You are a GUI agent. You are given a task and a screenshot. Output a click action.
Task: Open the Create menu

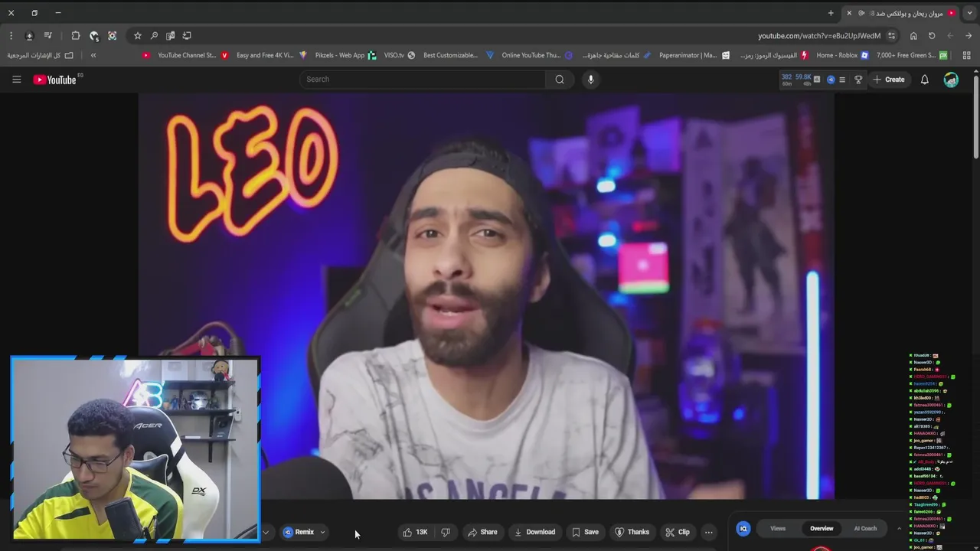[x=889, y=80]
